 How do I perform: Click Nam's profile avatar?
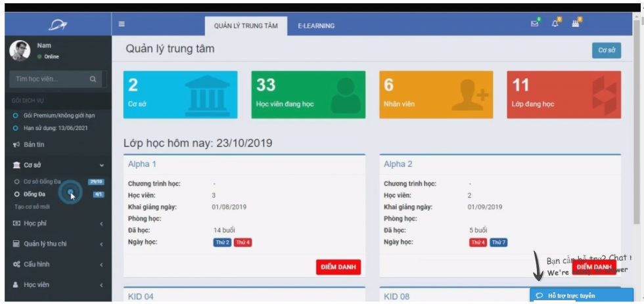(x=20, y=51)
